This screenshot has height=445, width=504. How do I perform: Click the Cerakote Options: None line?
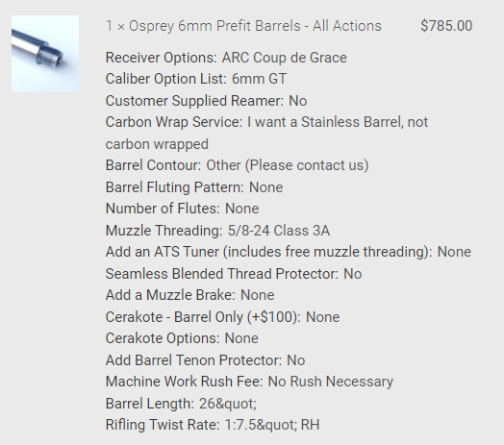[182, 338]
